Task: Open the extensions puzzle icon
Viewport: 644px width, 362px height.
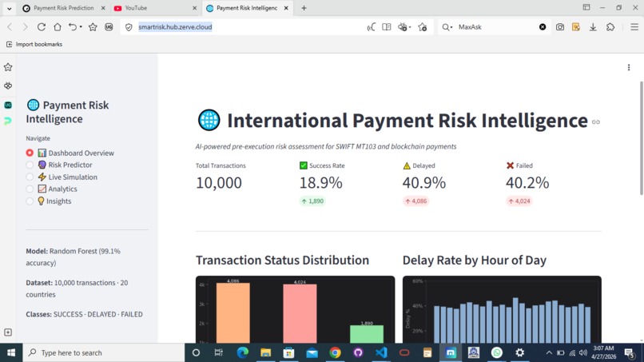Action: point(610,27)
